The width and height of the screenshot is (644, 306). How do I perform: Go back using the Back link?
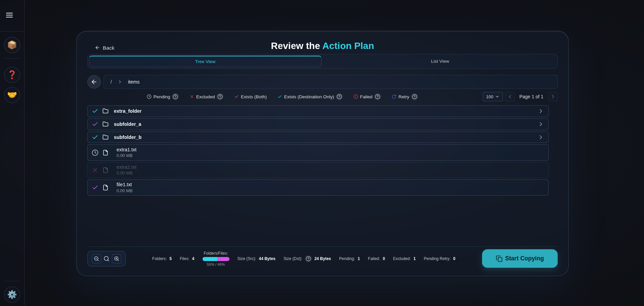point(104,48)
